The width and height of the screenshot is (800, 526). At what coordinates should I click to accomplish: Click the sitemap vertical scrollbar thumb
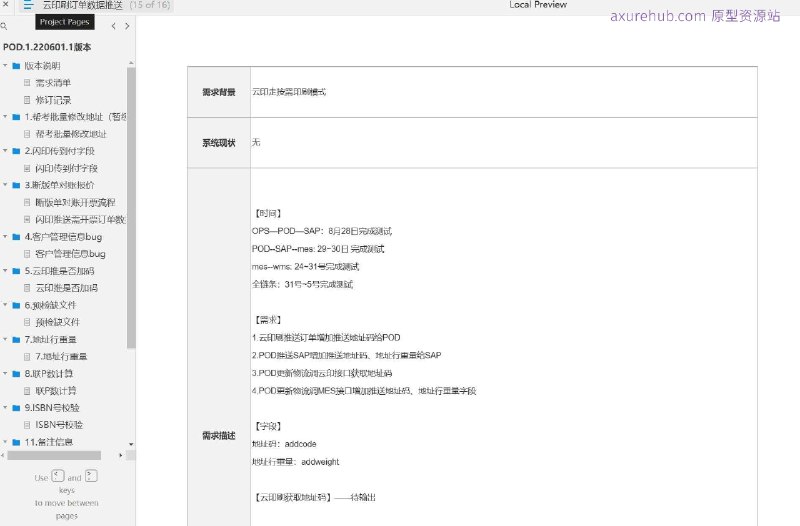coord(131,207)
